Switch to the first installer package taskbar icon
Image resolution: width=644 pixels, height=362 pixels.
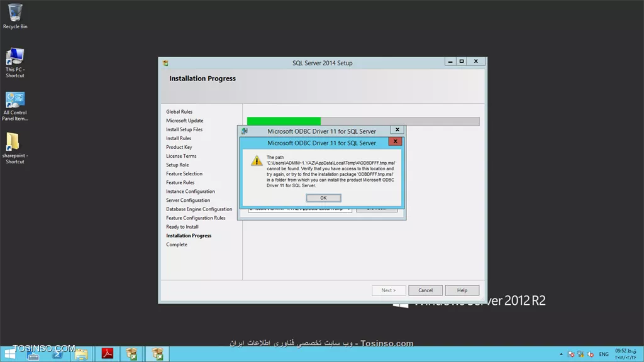click(x=132, y=354)
